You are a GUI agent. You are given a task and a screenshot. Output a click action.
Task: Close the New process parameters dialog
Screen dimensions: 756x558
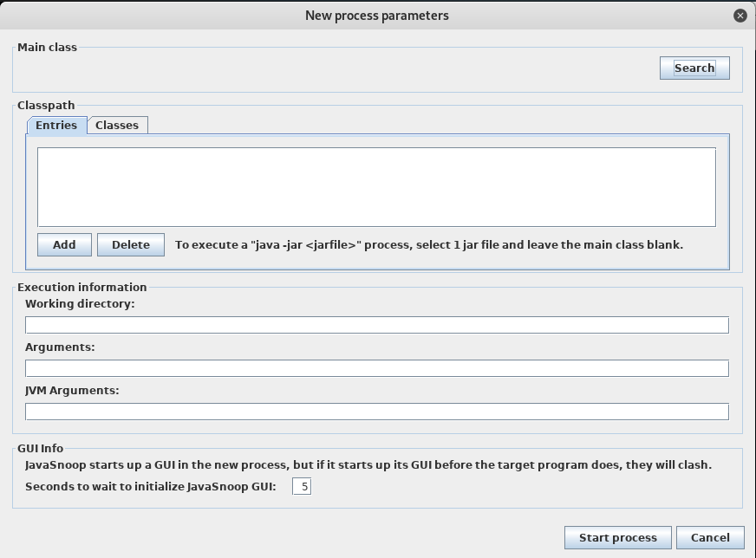[740, 16]
